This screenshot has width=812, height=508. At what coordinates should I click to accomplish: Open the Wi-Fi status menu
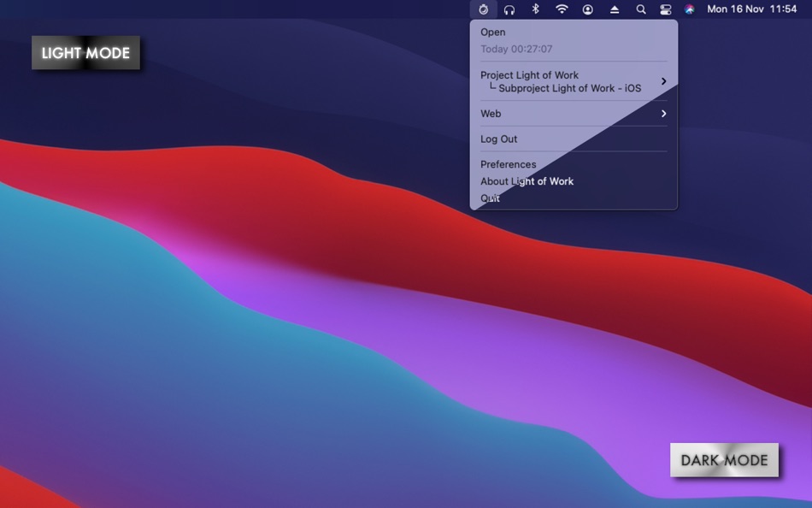(562, 9)
